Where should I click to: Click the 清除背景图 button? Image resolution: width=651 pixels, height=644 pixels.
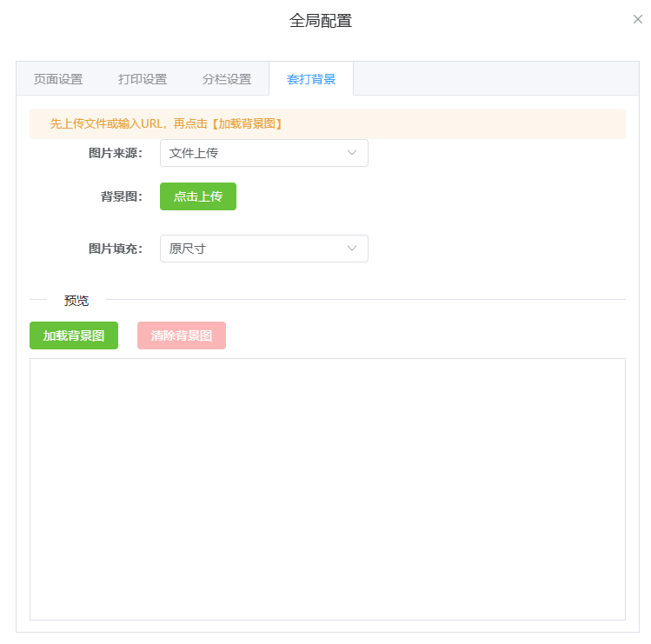click(x=182, y=335)
